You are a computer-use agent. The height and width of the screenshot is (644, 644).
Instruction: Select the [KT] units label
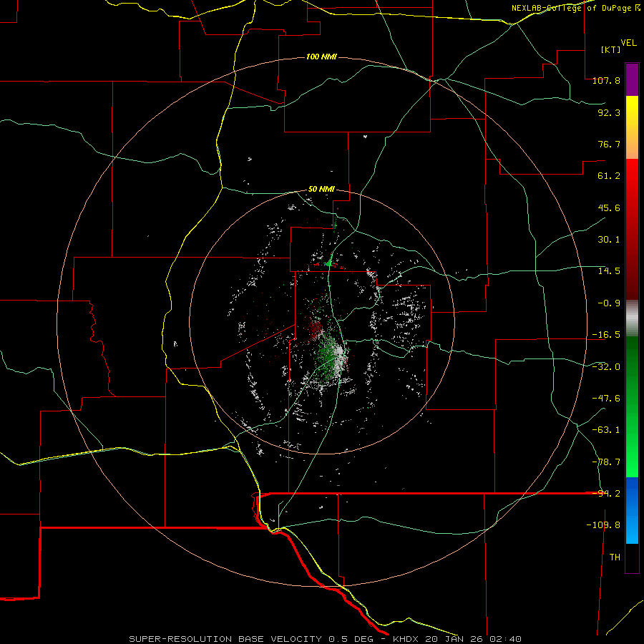point(611,49)
